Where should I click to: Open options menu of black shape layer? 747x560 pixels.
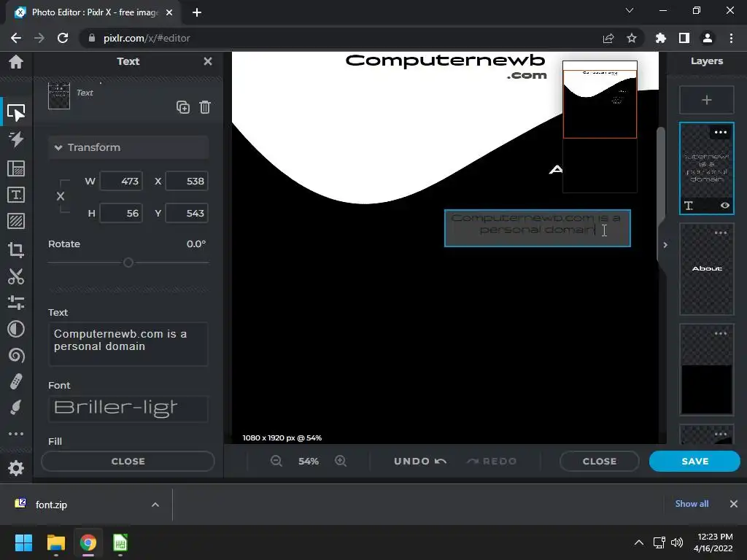tap(720, 333)
